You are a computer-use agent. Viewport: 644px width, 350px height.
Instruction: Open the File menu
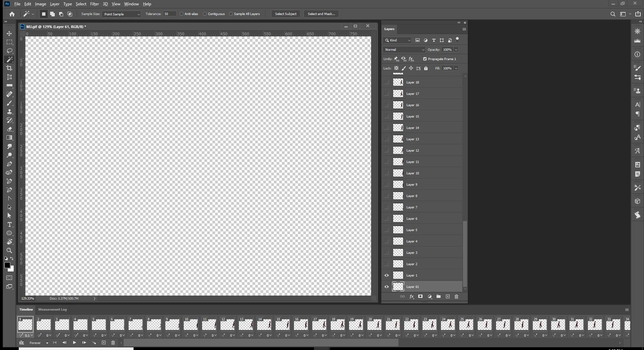click(x=17, y=4)
